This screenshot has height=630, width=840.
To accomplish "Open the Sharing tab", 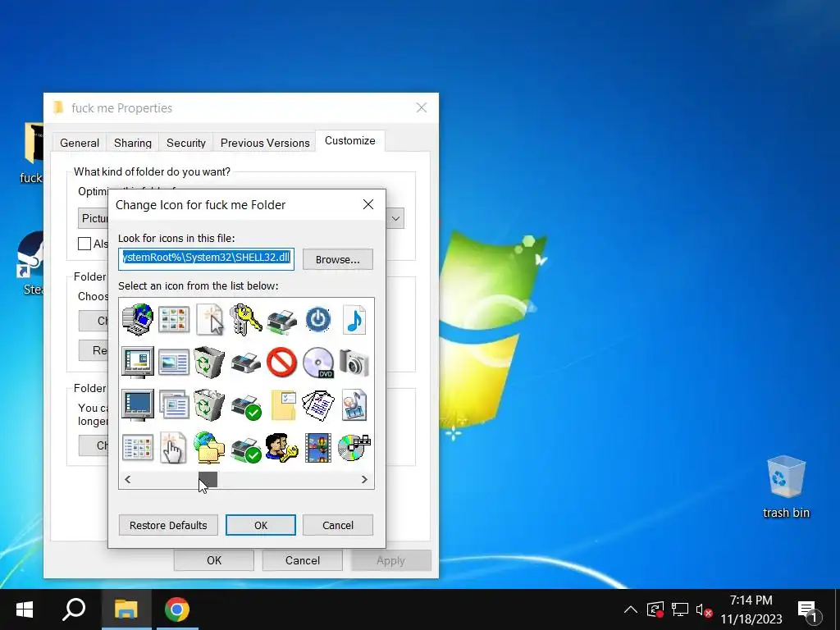I will (x=132, y=143).
